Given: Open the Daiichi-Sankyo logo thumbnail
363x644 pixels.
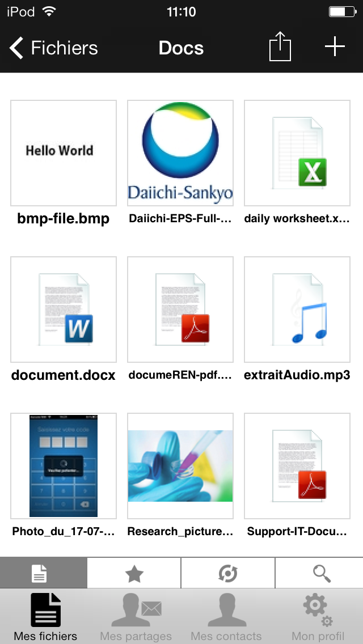Looking at the screenshot, I should pyautogui.click(x=180, y=153).
